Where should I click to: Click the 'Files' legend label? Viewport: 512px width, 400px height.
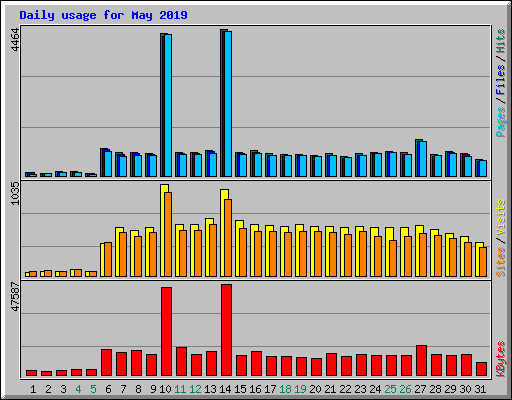tap(501, 79)
